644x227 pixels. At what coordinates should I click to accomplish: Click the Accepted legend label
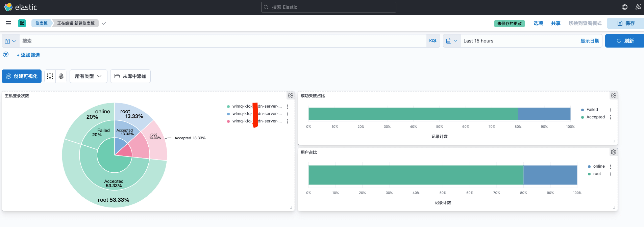coord(596,117)
